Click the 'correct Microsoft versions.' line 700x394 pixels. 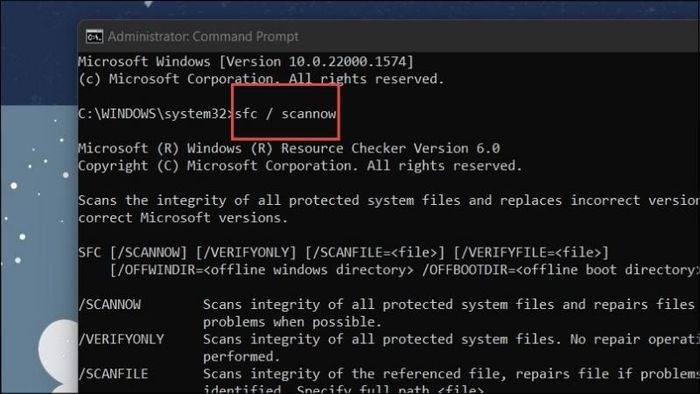(x=183, y=218)
